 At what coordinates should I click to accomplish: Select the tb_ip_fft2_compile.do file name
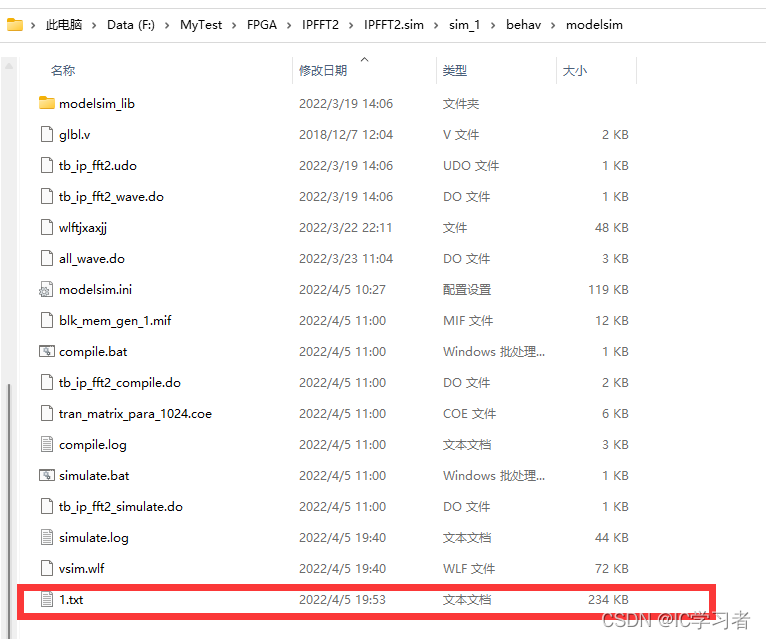(120, 382)
